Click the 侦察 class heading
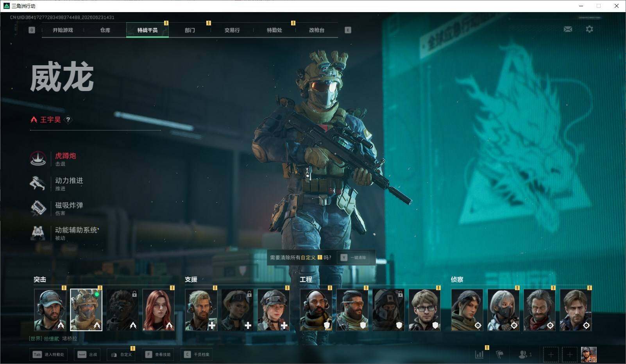Image resolution: width=626 pixels, height=364 pixels. (x=457, y=280)
